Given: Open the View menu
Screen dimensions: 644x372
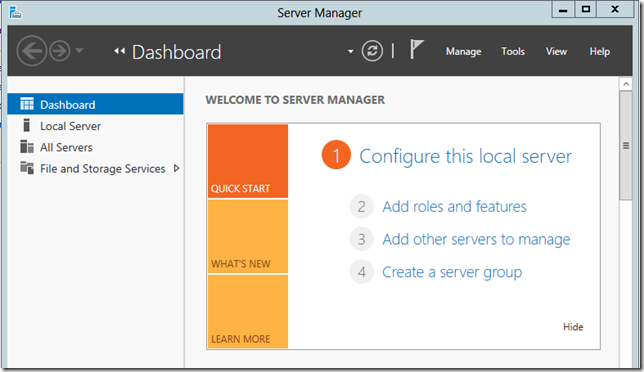Looking at the screenshot, I should [x=556, y=51].
